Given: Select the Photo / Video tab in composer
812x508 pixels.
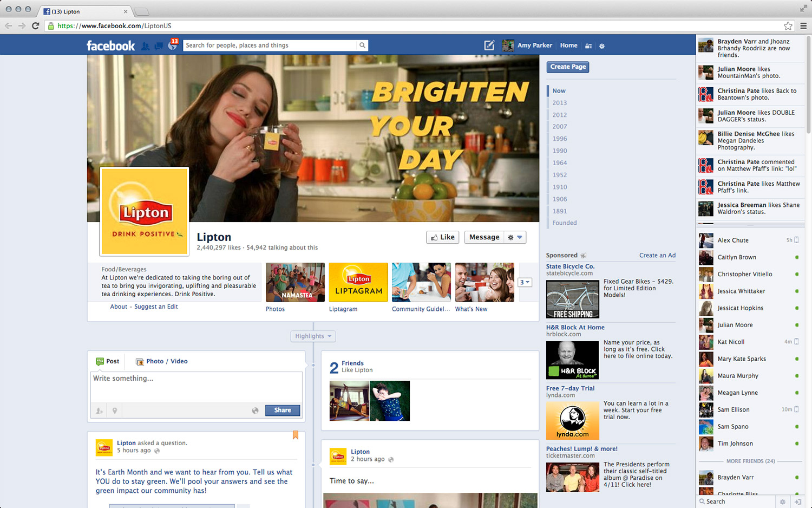Looking at the screenshot, I should click(x=162, y=361).
